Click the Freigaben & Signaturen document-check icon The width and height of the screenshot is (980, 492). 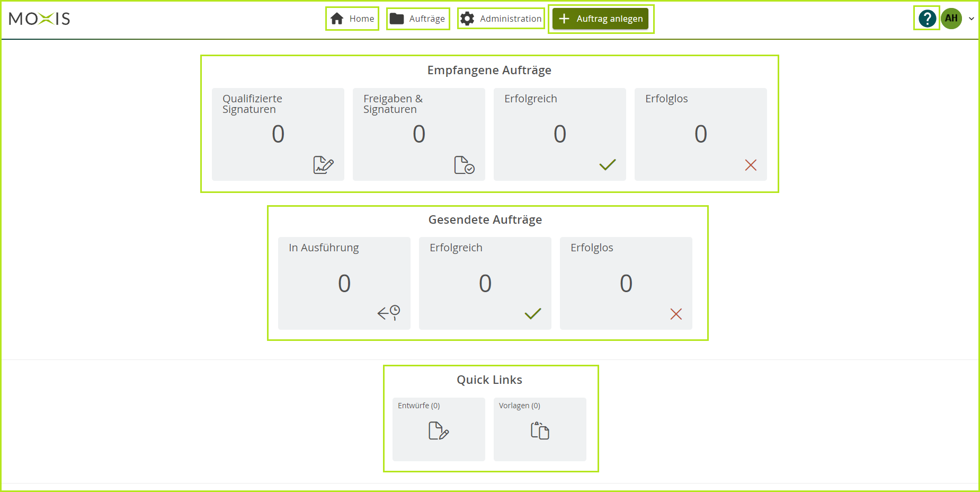click(x=464, y=164)
